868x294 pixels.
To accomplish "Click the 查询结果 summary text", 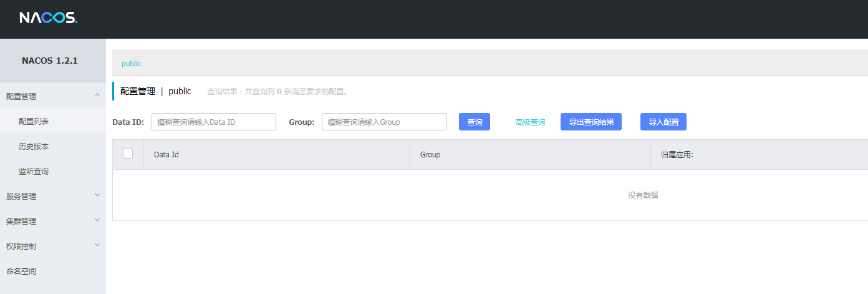I will click(277, 92).
